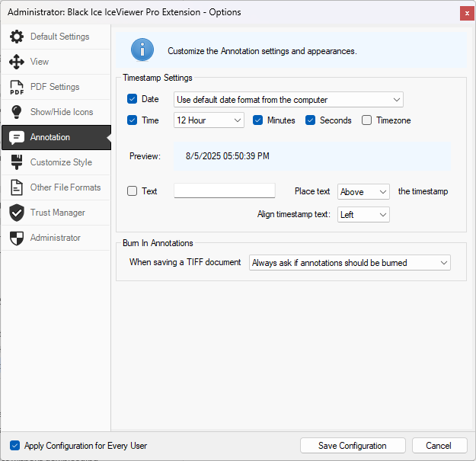Click the Show/Hide Icons lightbulb icon
The width and height of the screenshot is (476, 461).
17,112
